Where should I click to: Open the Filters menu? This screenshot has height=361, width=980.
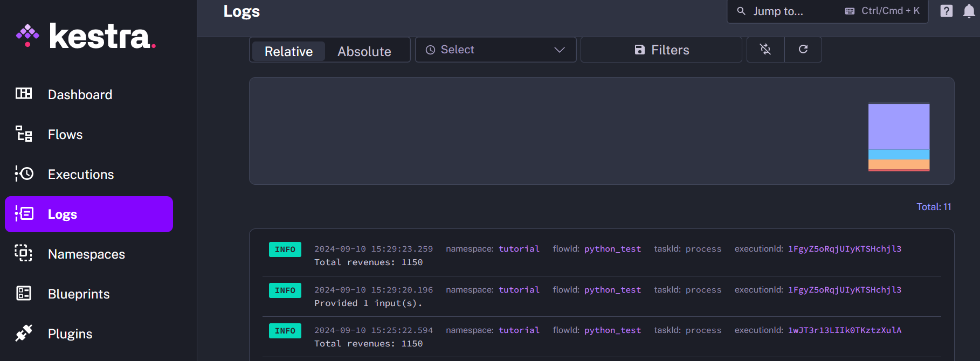click(x=661, y=50)
